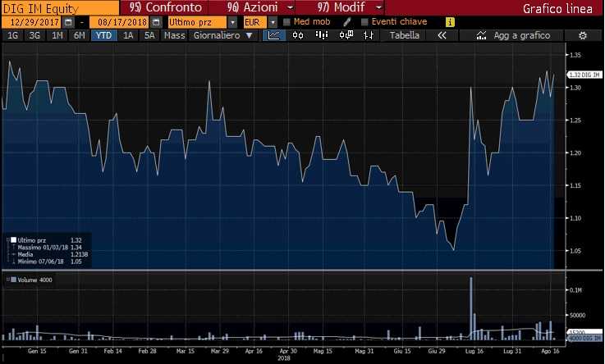Click the yellow info icon
Screen dimensions: 605x364
450,22
